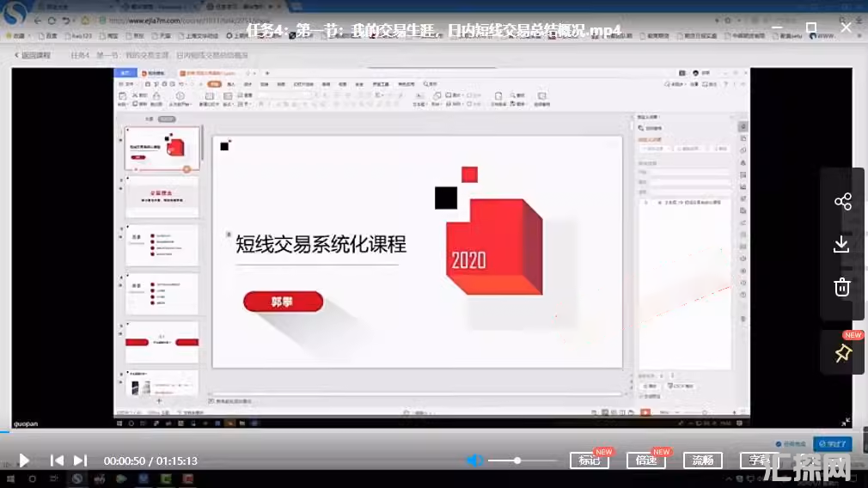This screenshot has height=488, width=868.
Task: Download the video file
Action: pos(842,245)
